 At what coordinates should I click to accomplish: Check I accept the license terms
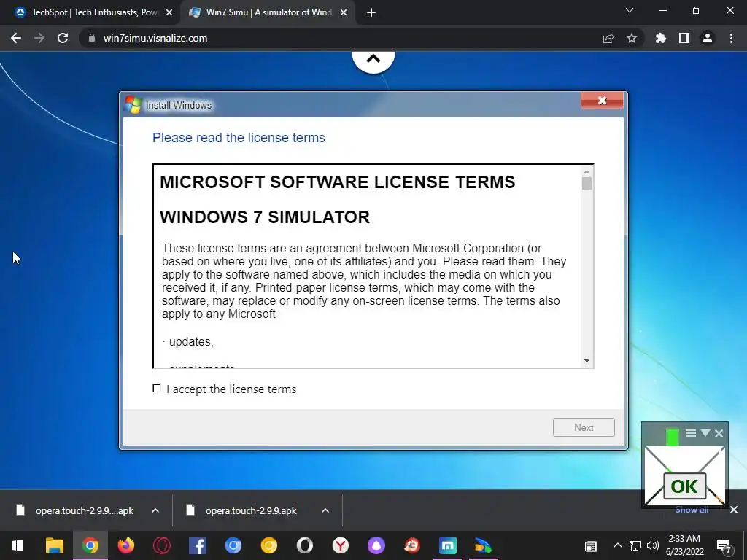[157, 389]
